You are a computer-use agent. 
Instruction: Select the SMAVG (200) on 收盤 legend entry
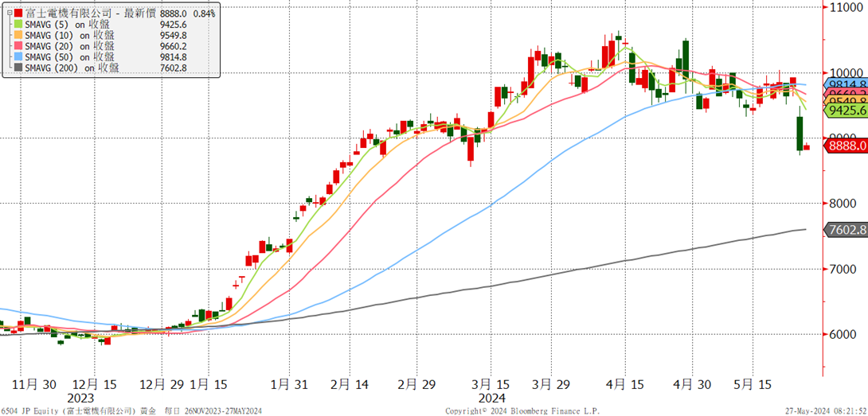72,68
